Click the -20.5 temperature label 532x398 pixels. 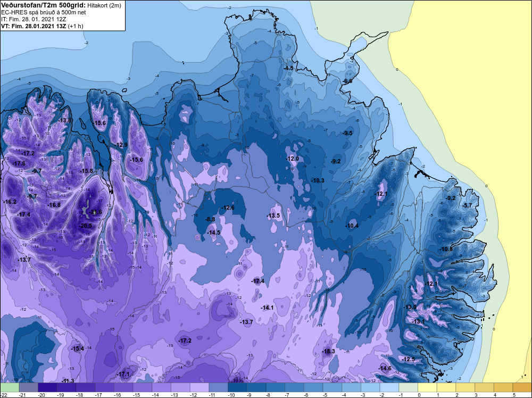[86, 226]
